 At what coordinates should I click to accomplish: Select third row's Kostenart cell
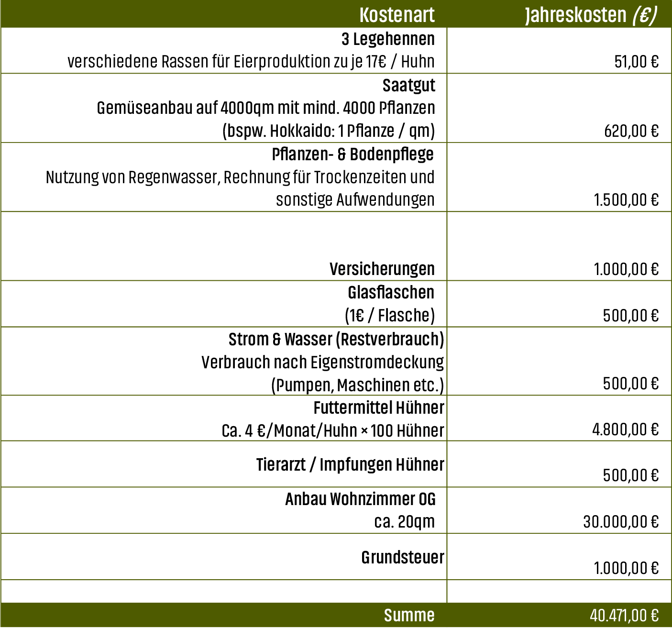coord(224,177)
